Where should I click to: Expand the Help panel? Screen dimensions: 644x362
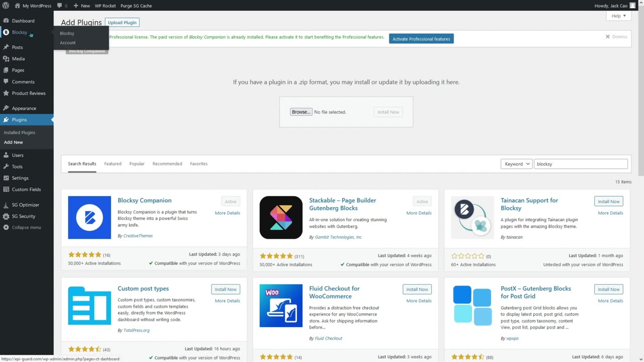pyautogui.click(x=618, y=16)
